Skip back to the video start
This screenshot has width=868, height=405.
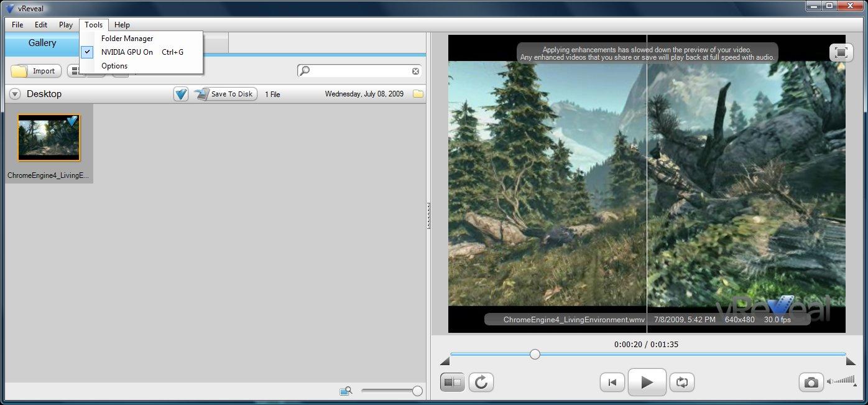tap(612, 382)
